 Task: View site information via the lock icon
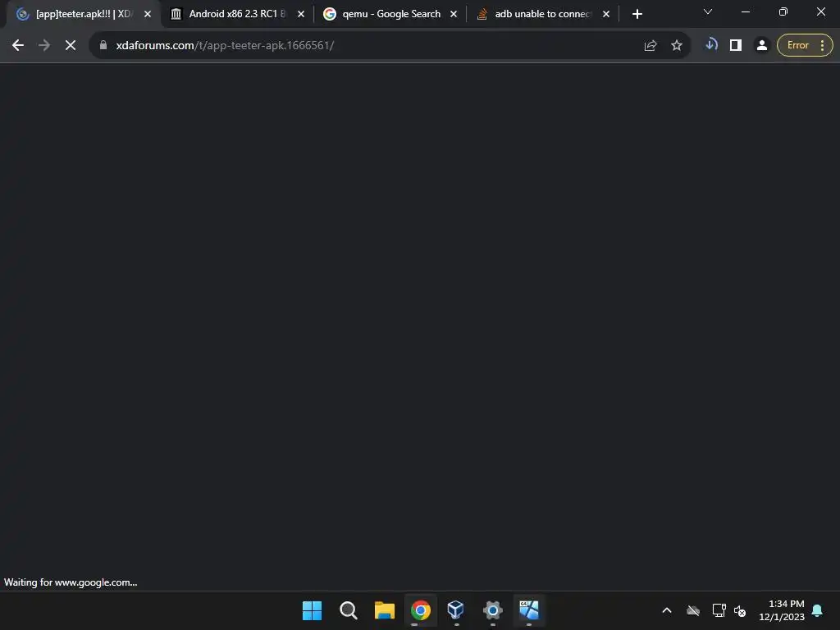[x=103, y=46]
